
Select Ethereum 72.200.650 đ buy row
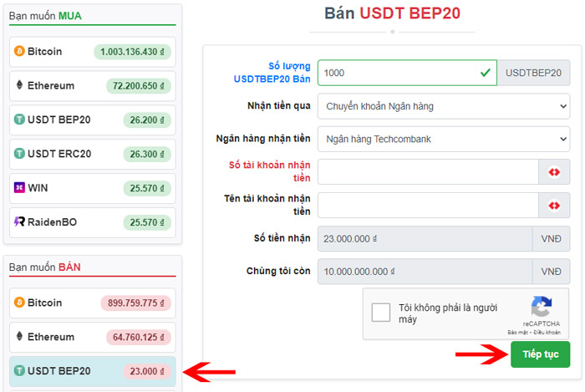[x=93, y=86]
